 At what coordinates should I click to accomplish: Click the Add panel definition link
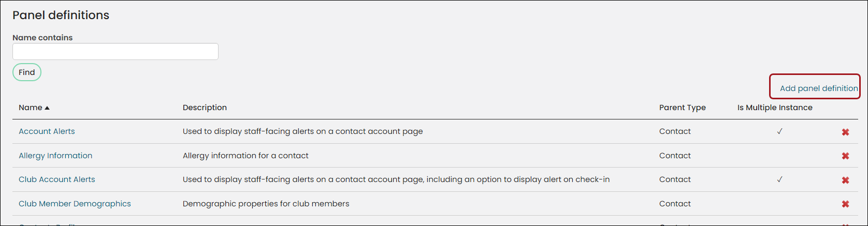pos(819,88)
